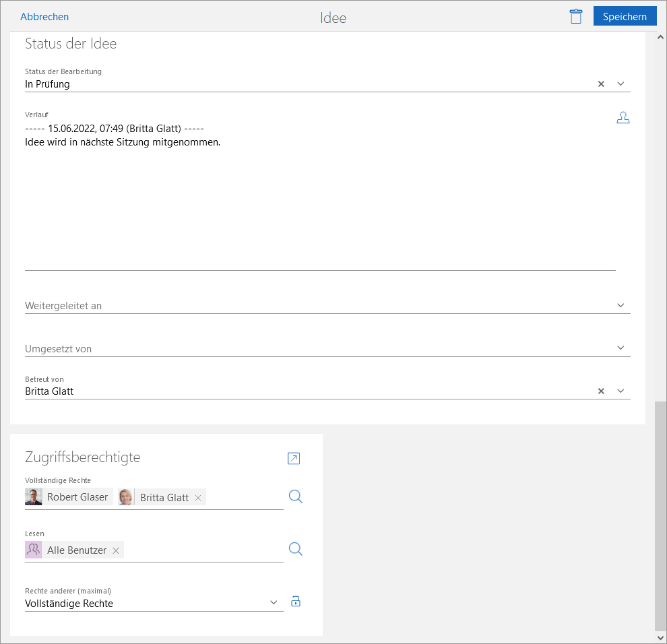Clear the Betreut von value
667x644 pixels.
pos(601,391)
